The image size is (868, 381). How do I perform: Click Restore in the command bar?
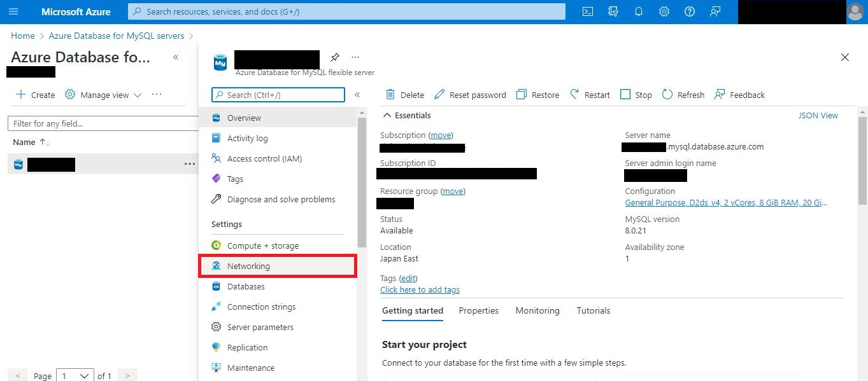coord(537,95)
